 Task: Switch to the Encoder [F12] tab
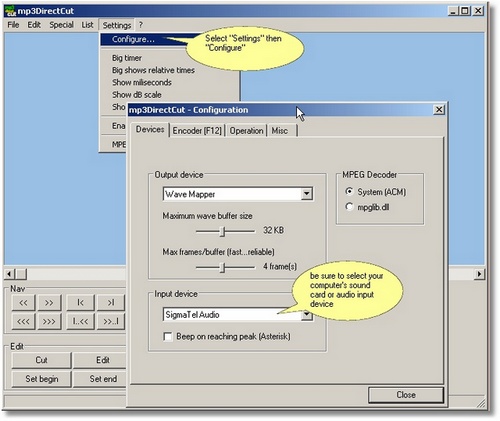coord(197,131)
